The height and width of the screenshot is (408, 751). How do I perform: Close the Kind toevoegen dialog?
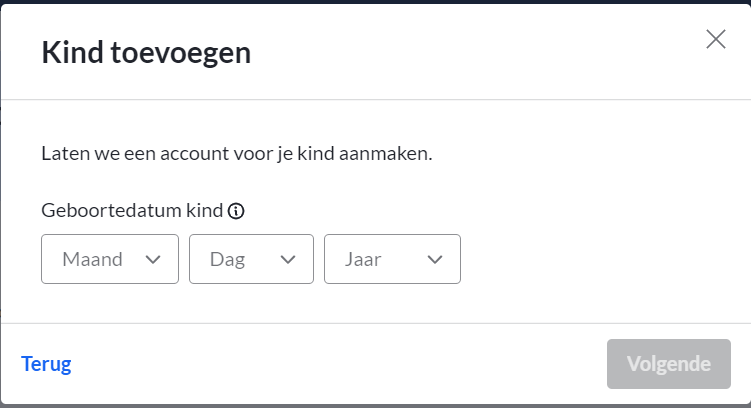716,39
